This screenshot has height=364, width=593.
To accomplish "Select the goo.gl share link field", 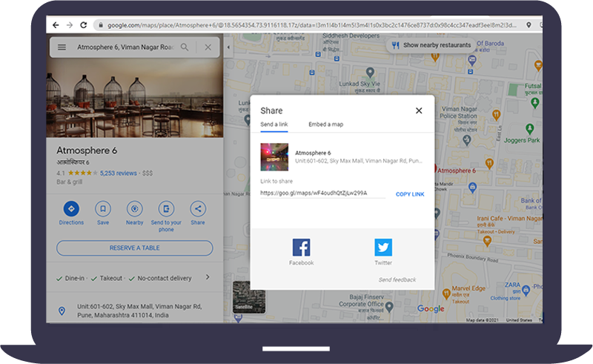I will point(322,193).
